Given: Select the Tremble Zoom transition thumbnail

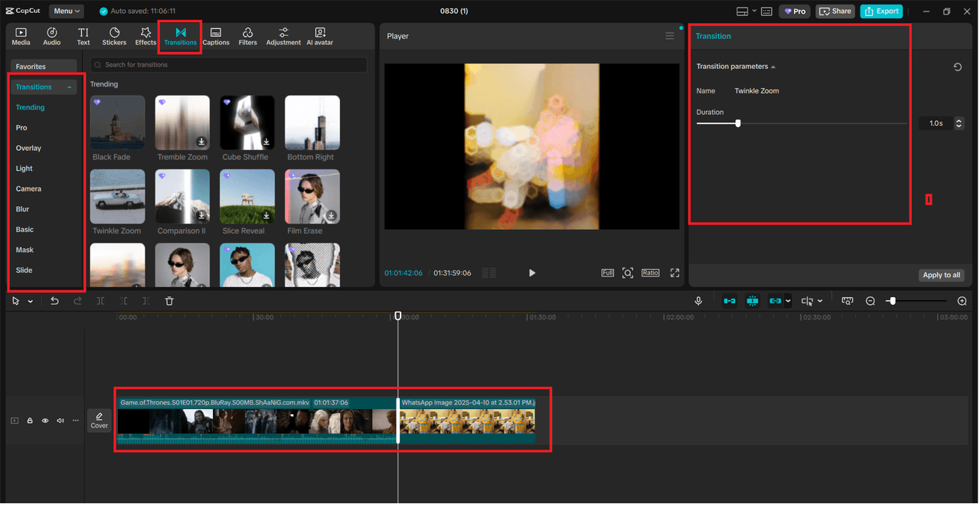Looking at the screenshot, I should (x=182, y=123).
